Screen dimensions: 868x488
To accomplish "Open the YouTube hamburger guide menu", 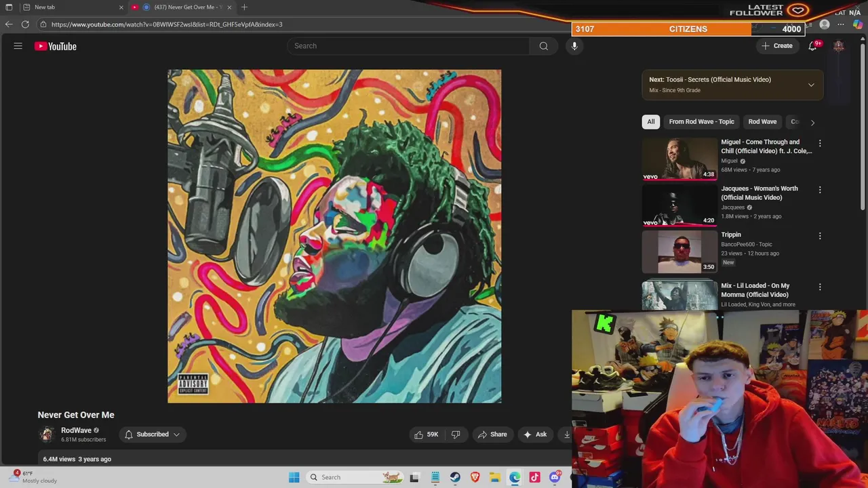I will tap(18, 46).
